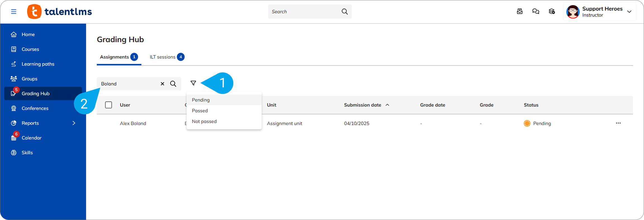Open the discussions chat icon
The image size is (644, 220).
535,11
